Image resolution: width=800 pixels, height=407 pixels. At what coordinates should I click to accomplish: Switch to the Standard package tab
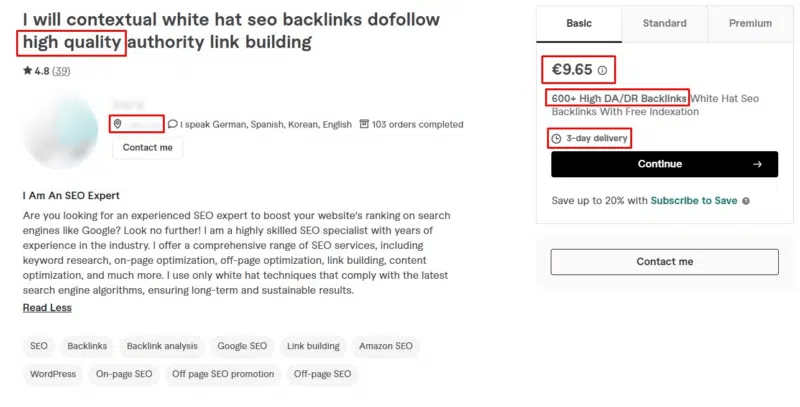tap(664, 23)
